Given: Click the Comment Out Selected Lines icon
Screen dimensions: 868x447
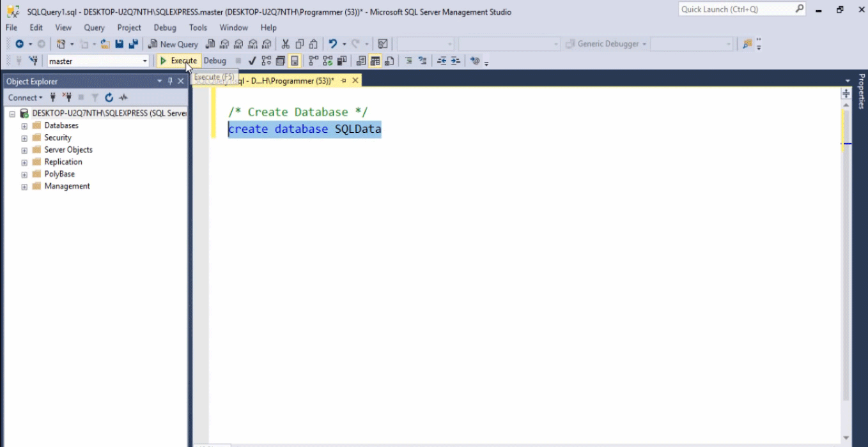Looking at the screenshot, I should (x=409, y=61).
